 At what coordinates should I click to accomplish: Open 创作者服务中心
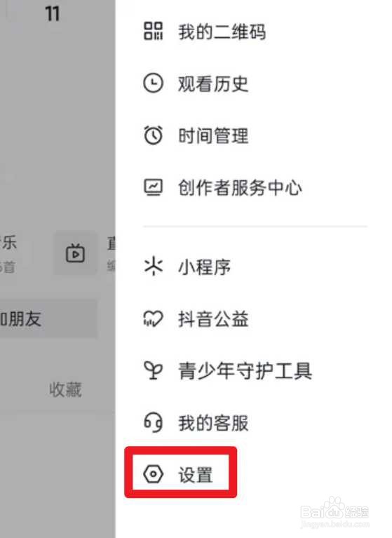click(x=255, y=187)
